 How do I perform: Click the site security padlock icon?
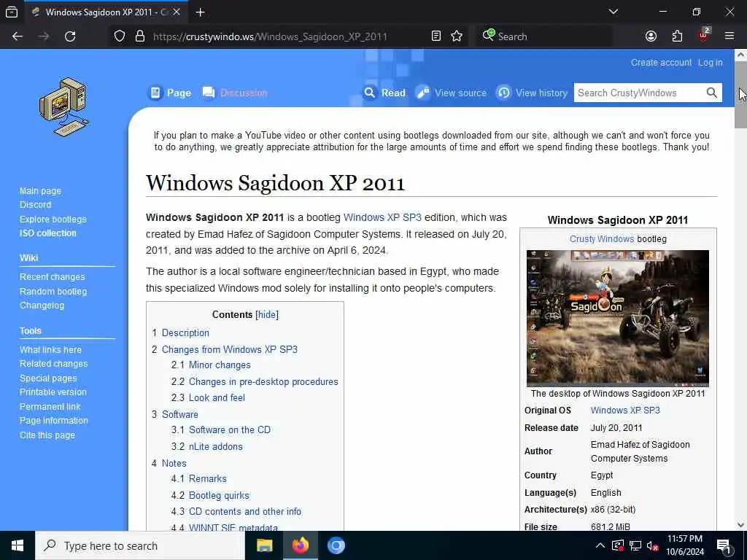[x=139, y=36]
